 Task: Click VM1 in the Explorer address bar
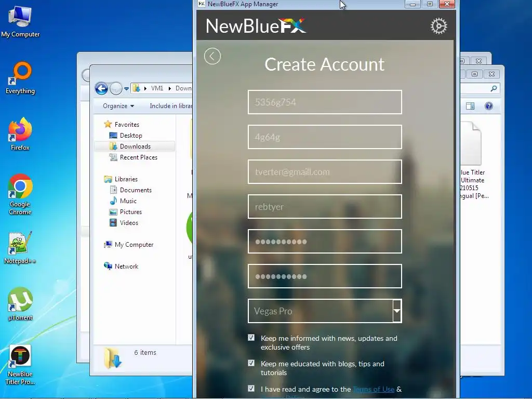click(157, 88)
